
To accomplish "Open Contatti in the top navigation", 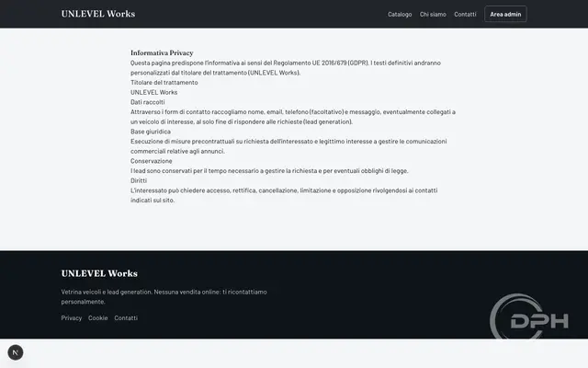I will point(465,15).
